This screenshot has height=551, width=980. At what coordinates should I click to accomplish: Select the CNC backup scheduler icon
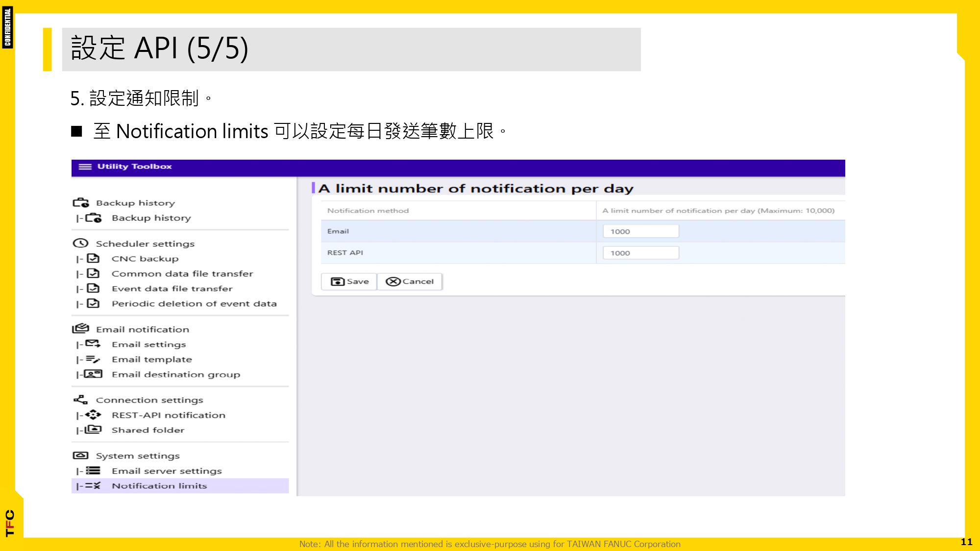click(x=93, y=258)
